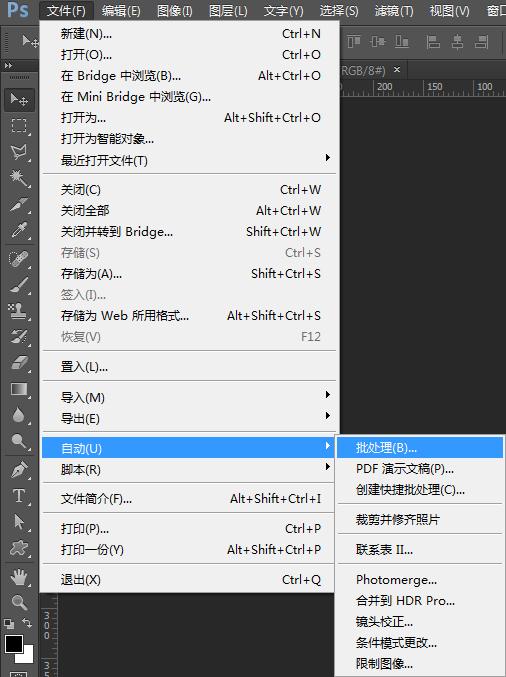506x677 pixels.
Task: Select the Spot Healing Brush tool
Action: [x=19, y=259]
